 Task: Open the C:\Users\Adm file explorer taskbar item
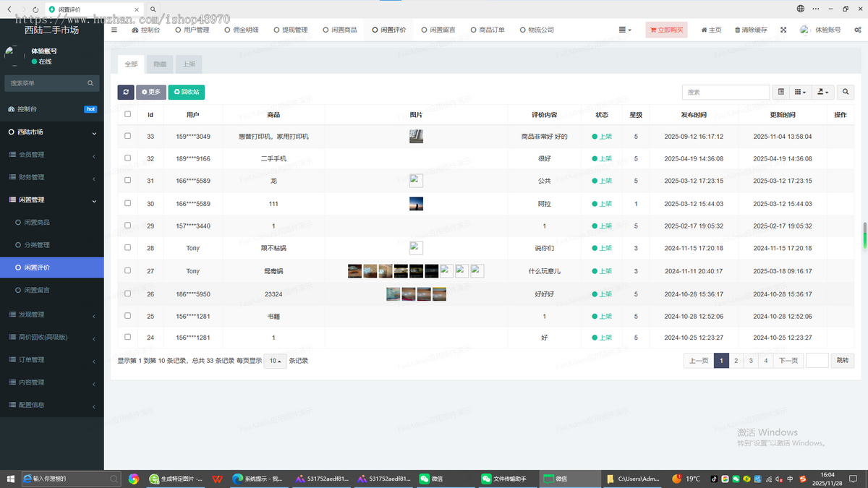(633, 479)
